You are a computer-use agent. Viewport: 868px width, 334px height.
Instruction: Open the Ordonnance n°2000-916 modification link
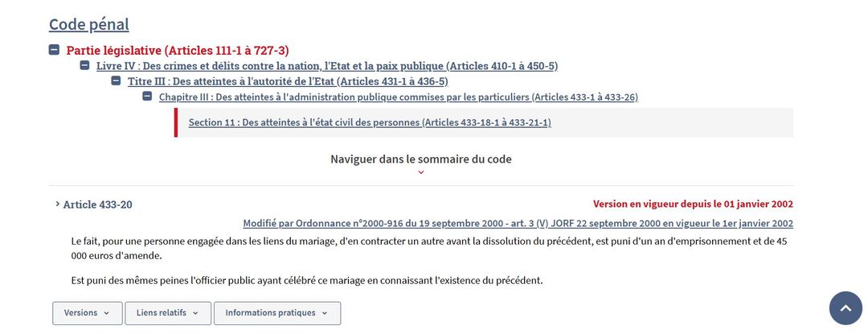click(518, 223)
